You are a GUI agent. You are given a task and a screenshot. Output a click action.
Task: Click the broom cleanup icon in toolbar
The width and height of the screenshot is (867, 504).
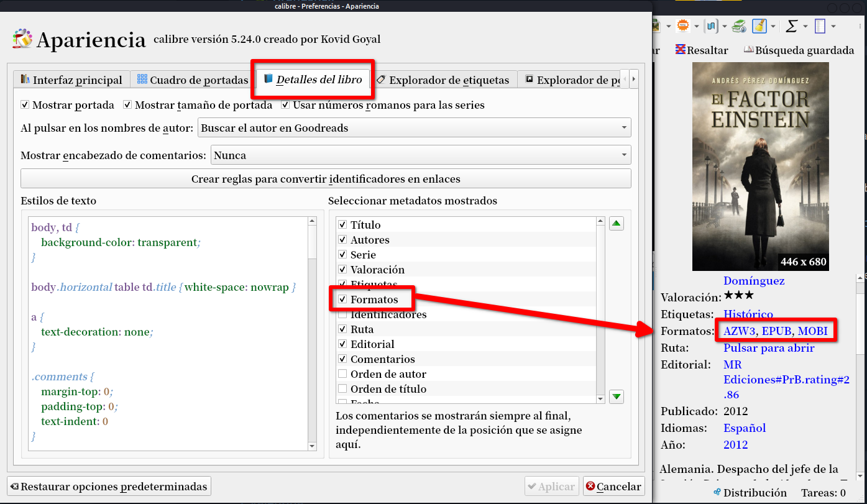[x=759, y=26]
